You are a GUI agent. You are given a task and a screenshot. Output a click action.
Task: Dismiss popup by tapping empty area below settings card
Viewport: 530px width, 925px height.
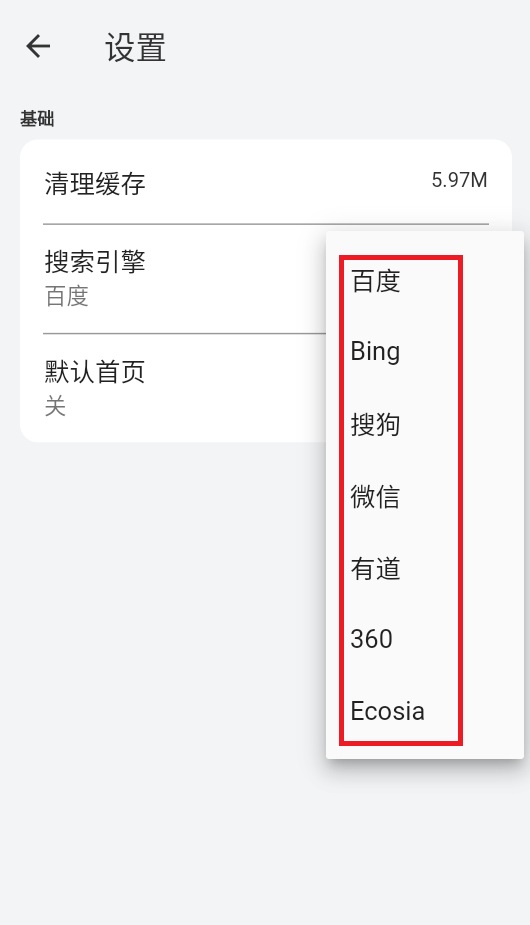(x=165, y=649)
